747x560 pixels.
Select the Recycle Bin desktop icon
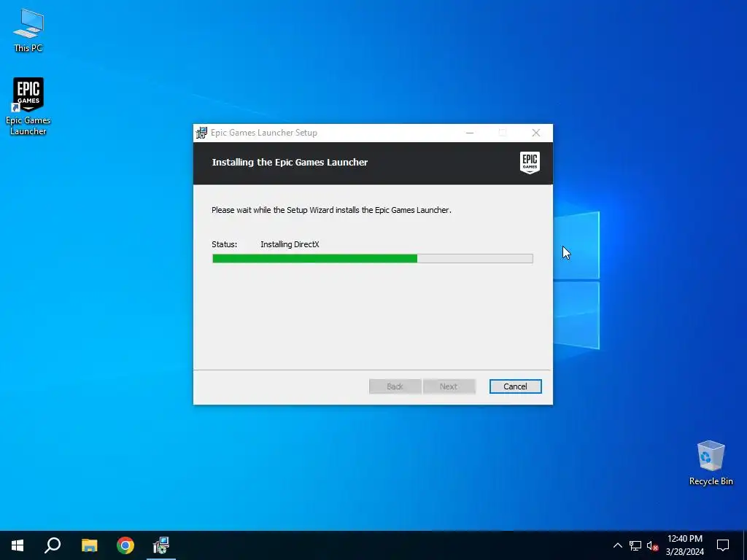click(711, 463)
